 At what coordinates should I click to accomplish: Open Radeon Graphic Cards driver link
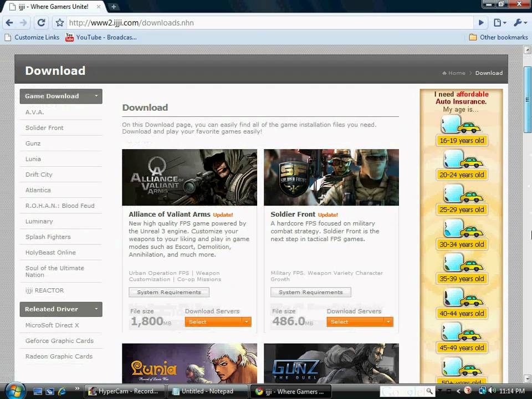[59, 356]
